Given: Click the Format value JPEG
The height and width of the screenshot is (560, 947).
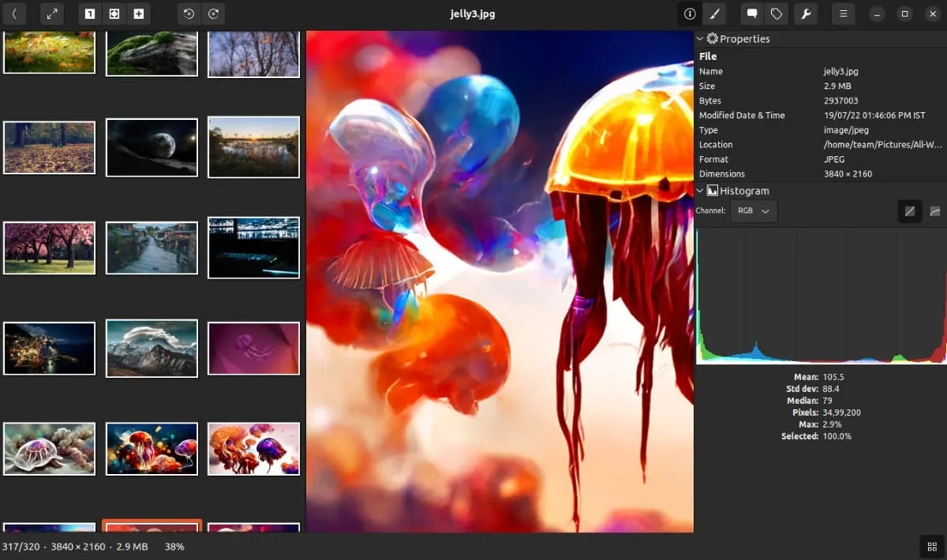Looking at the screenshot, I should (835, 159).
